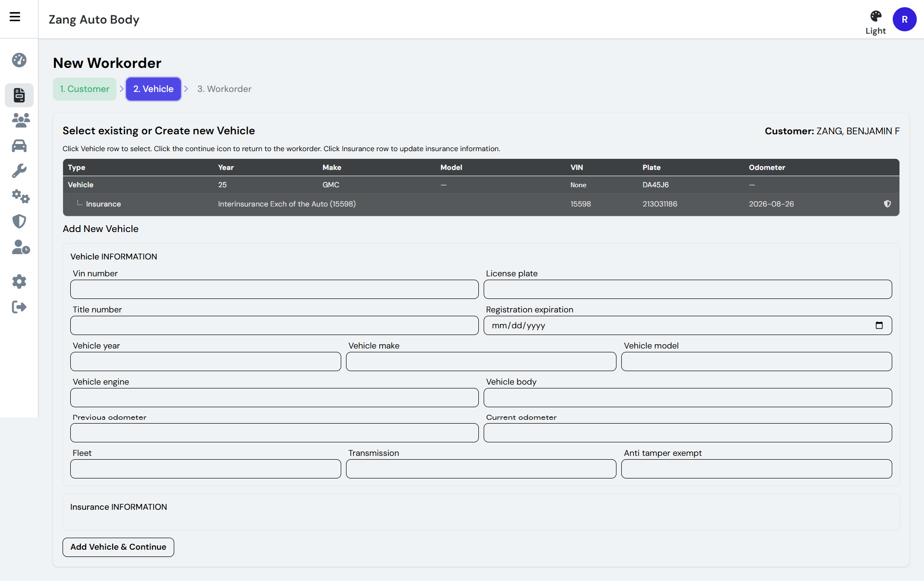Viewport: 924px width, 581px height.
Task: Open the hamburger menu
Action: coord(15,17)
